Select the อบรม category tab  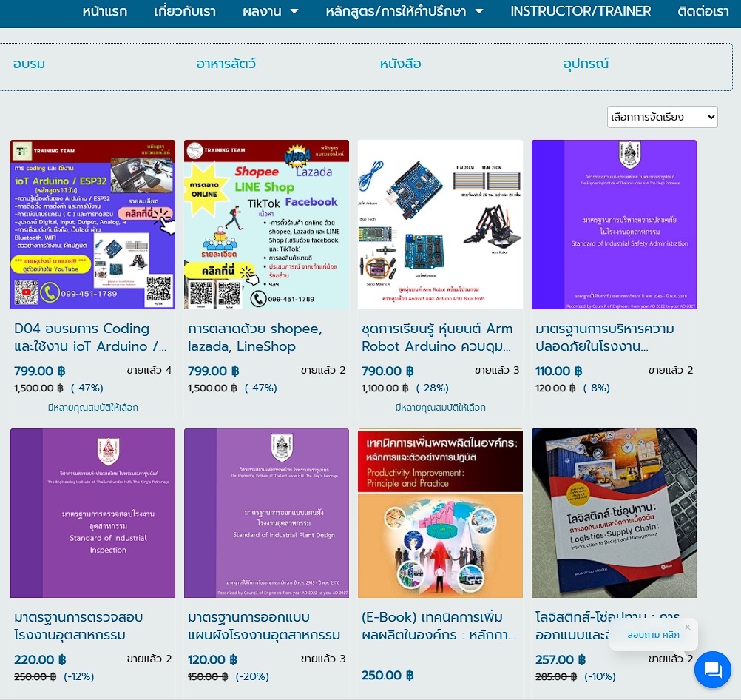(29, 64)
